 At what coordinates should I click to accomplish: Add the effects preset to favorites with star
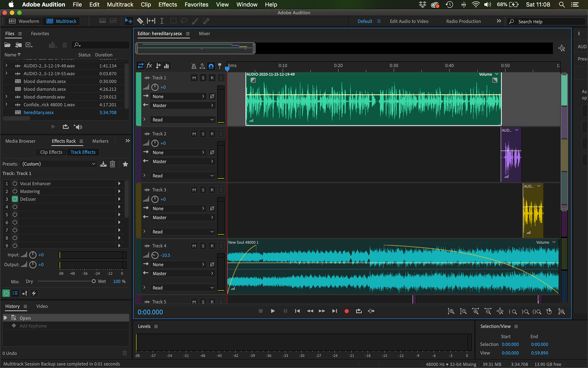[125, 164]
